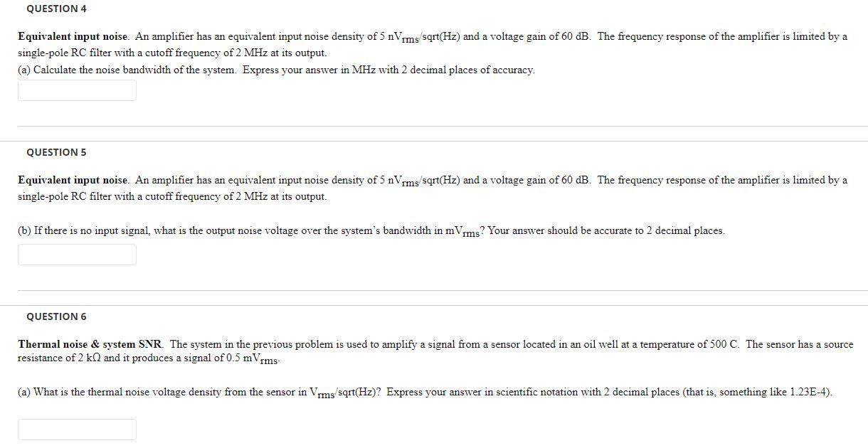
Task: Click the answer box for Question 6 part (a)
Action: [77, 429]
